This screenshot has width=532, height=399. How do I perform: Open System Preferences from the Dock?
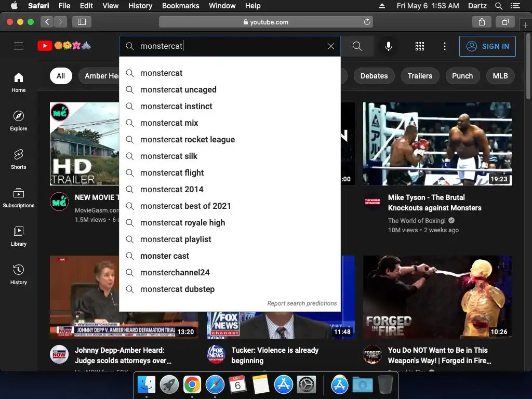click(307, 385)
